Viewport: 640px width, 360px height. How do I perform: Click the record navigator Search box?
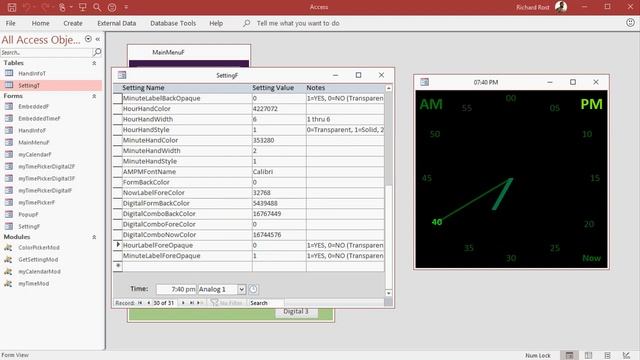(267, 303)
